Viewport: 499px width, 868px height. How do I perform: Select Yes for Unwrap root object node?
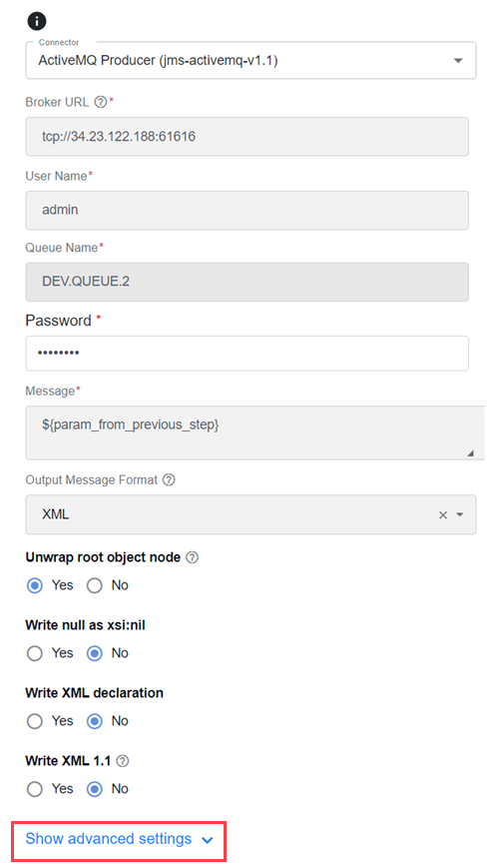click(x=35, y=585)
